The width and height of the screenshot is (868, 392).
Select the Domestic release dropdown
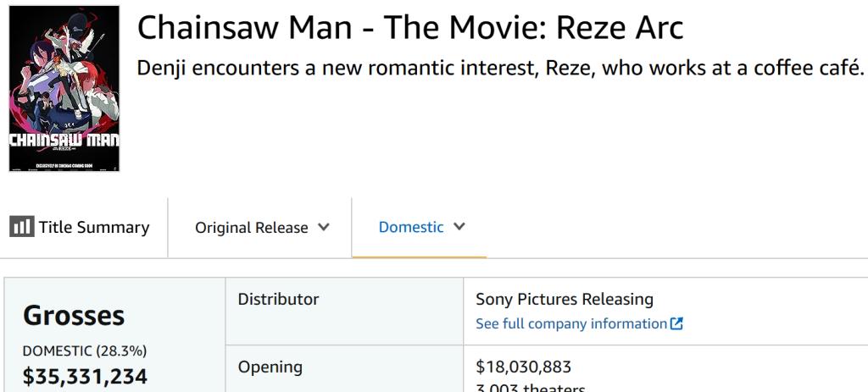[411, 227]
